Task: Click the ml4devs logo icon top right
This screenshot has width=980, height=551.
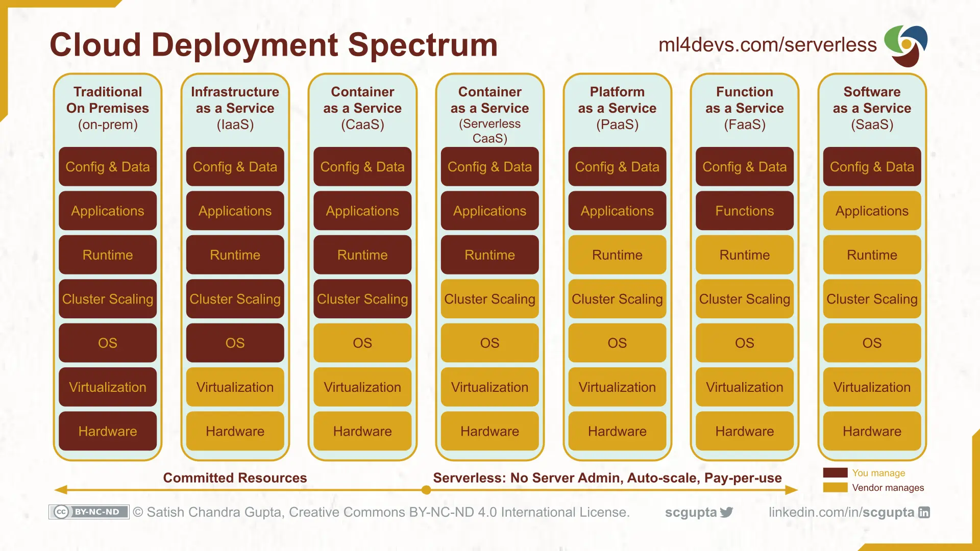Action: pyautogui.click(x=908, y=45)
